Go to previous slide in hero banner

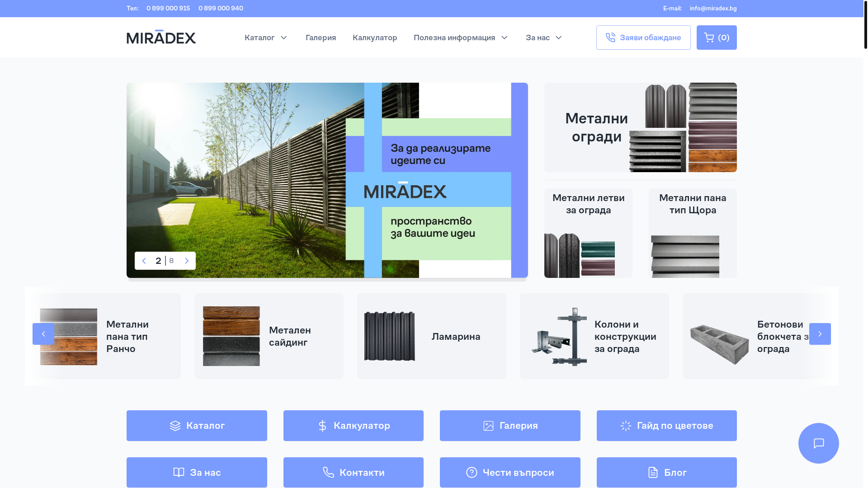point(144,261)
